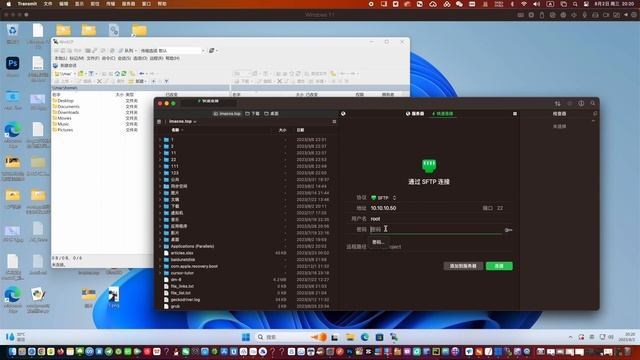Select the imacos.top favorite location tab
This screenshot has height=360, width=640.
(227, 113)
